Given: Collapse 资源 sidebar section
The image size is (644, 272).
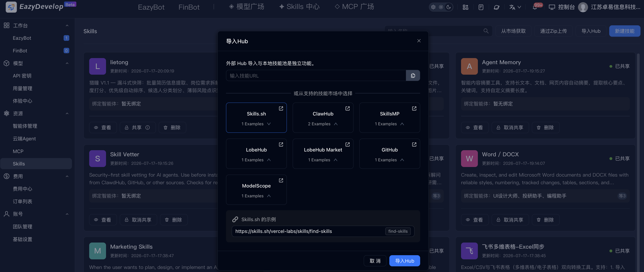Looking at the screenshot, I should click(67, 114).
